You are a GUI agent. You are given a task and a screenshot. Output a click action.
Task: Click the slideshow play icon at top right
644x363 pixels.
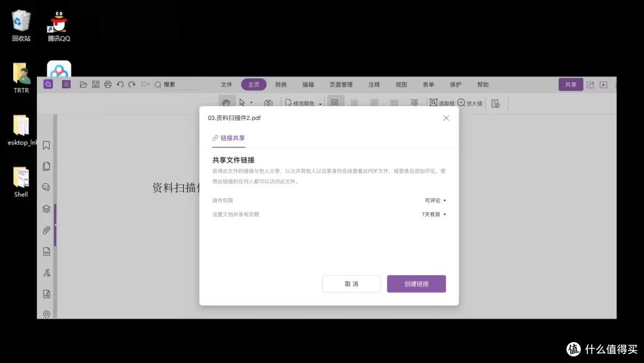point(603,85)
